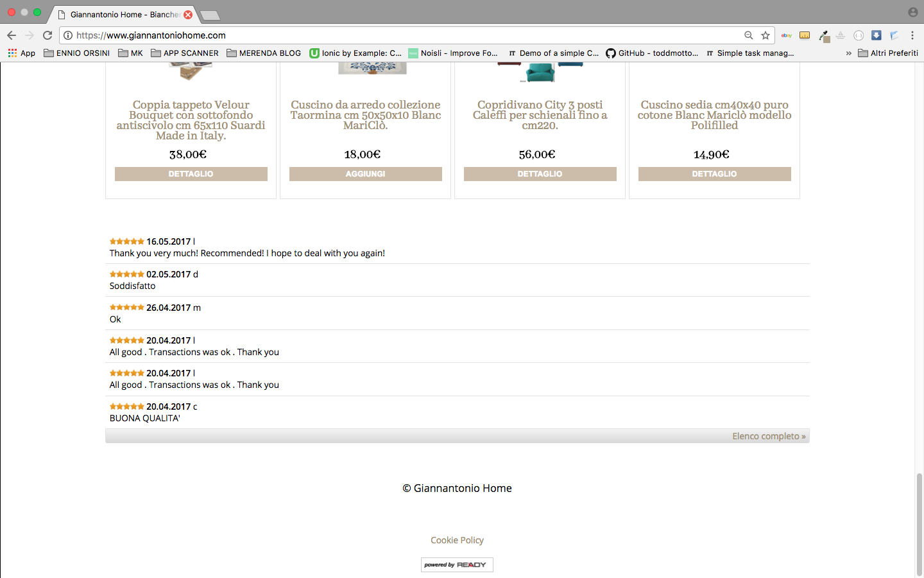Bookmark the page with the star icon

tap(765, 35)
